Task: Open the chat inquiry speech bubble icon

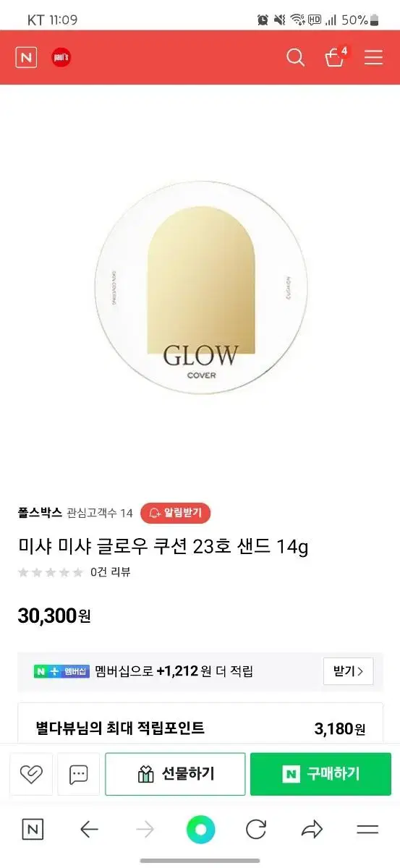Action: pos(78,774)
